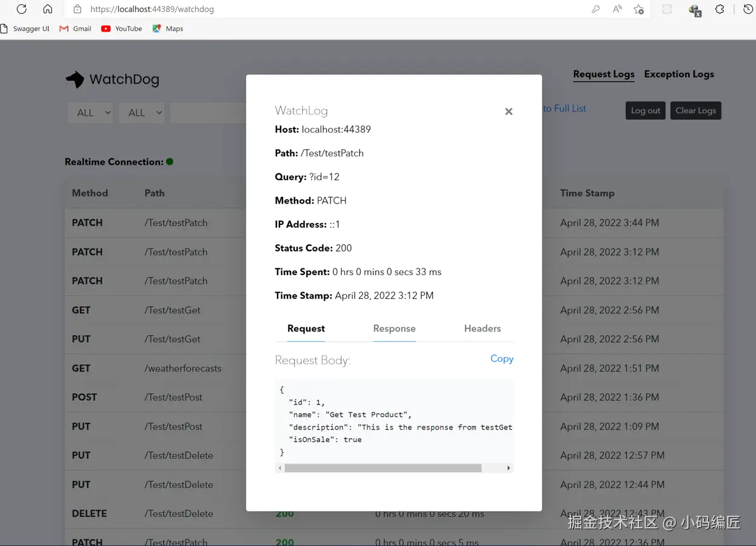Open YouTube bookmark
756x546 pixels.
point(122,28)
